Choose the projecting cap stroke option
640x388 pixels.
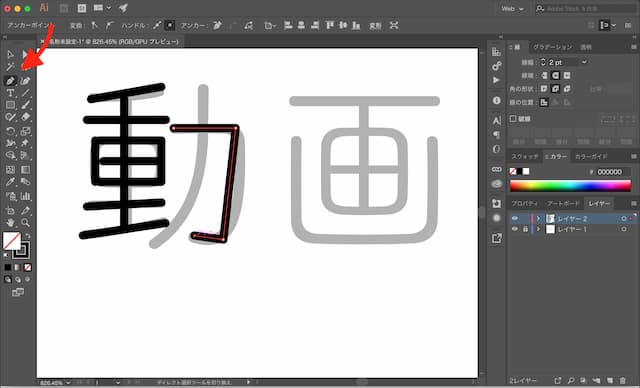pyautogui.click(x=567, y=75)
